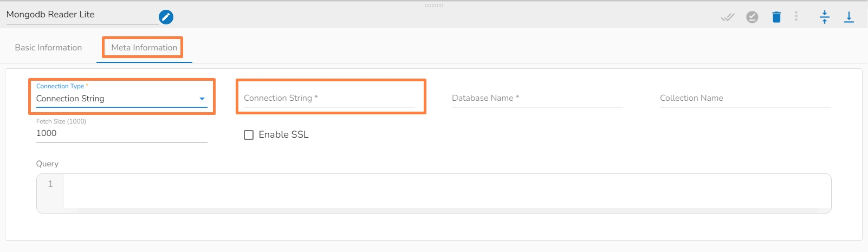Click the round checkmark save icon

752,17
